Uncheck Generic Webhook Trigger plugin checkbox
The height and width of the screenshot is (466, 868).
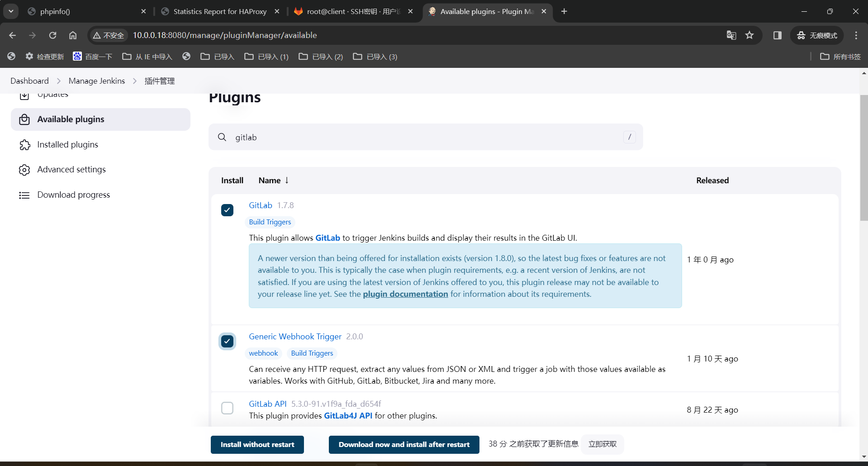click(x=227, y=341)
